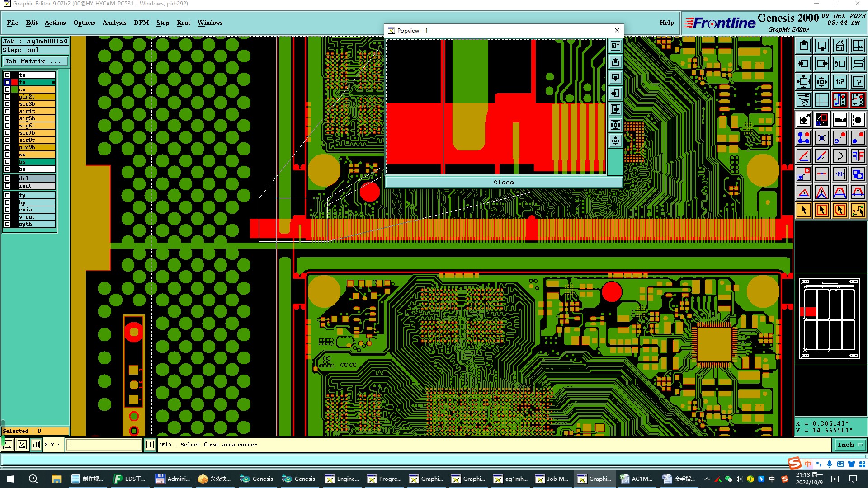Screen dimensions: 868x488
Task: Click the Home view icon
Action: click(x=840, y=46)
